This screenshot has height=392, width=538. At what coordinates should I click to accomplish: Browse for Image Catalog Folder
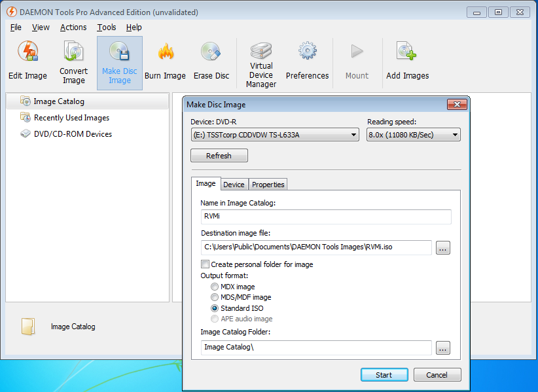coord(443,347)
